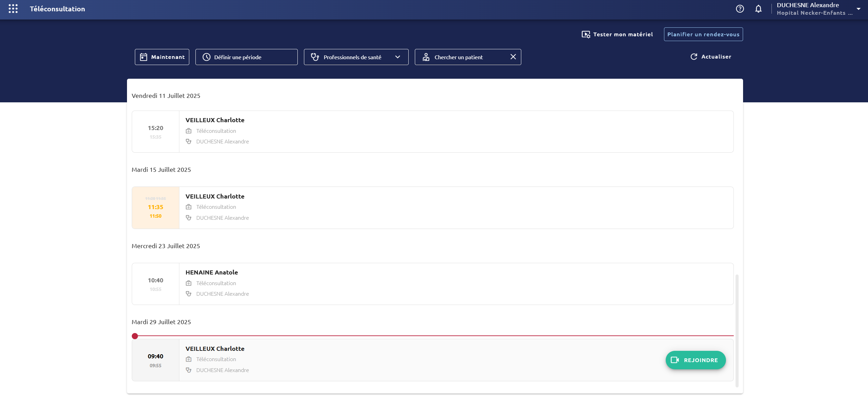The image size is (868, 396).
Task: Click the Mercredi 23 Juillet 2025 heading
Action: 166,246
